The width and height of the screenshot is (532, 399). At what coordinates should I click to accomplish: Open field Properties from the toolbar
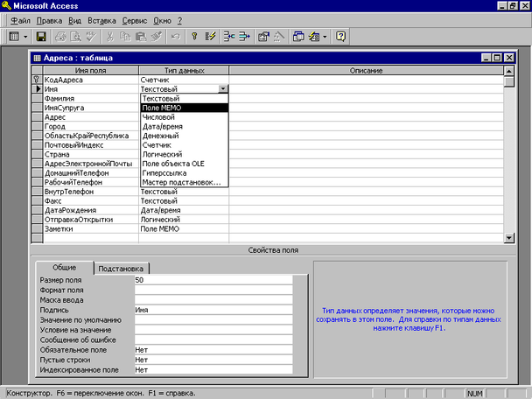pos(262,37)
